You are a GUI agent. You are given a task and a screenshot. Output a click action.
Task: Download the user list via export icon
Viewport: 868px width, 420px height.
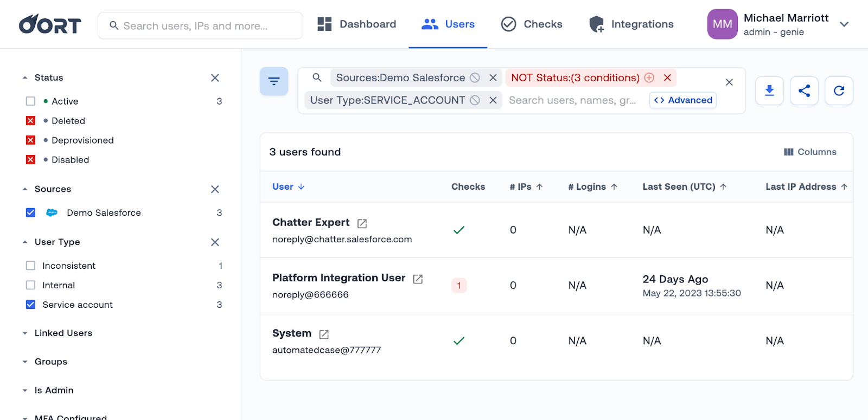[769, 91]
